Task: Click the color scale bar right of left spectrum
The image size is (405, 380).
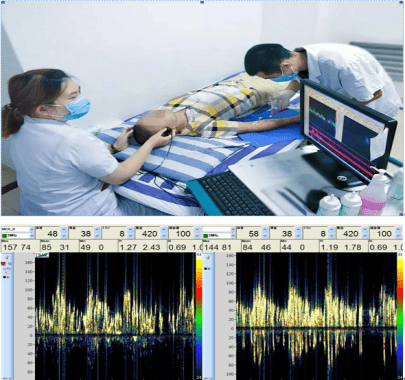Action: click(199, 316)
